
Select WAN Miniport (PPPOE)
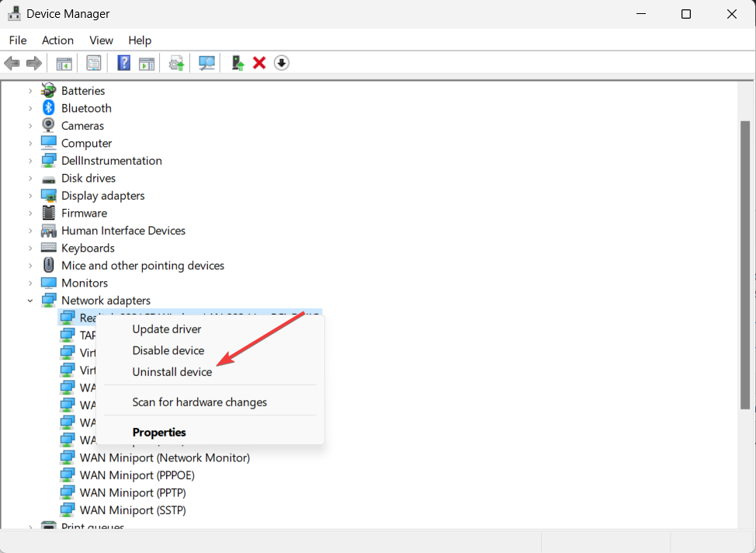pos(137,475)
